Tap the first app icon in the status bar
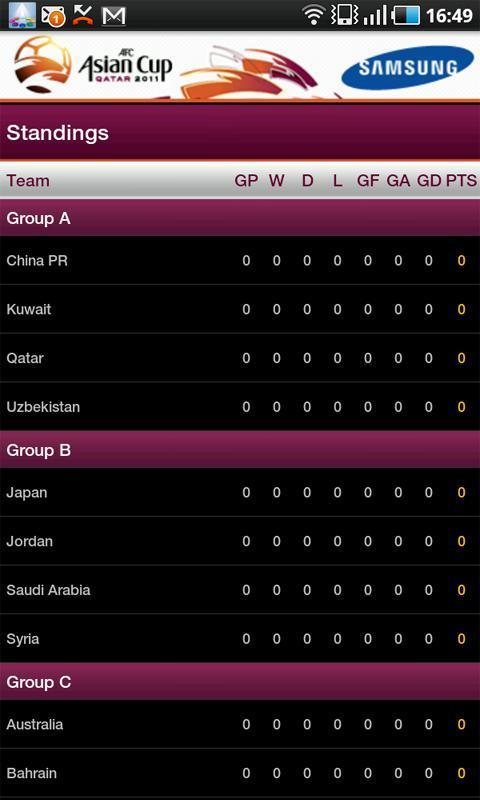Screen dimensions: 480x800 point(22,16)
